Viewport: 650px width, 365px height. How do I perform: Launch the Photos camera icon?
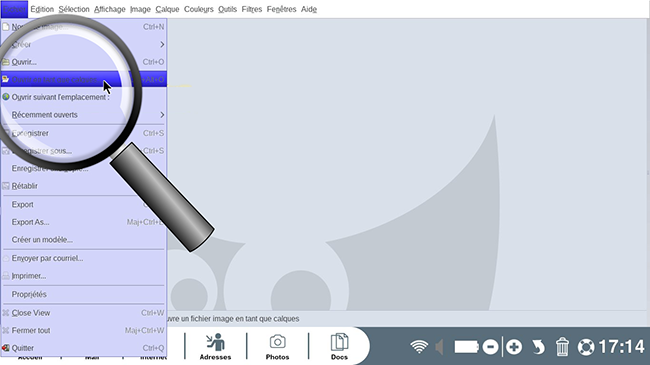click(277, 346)
